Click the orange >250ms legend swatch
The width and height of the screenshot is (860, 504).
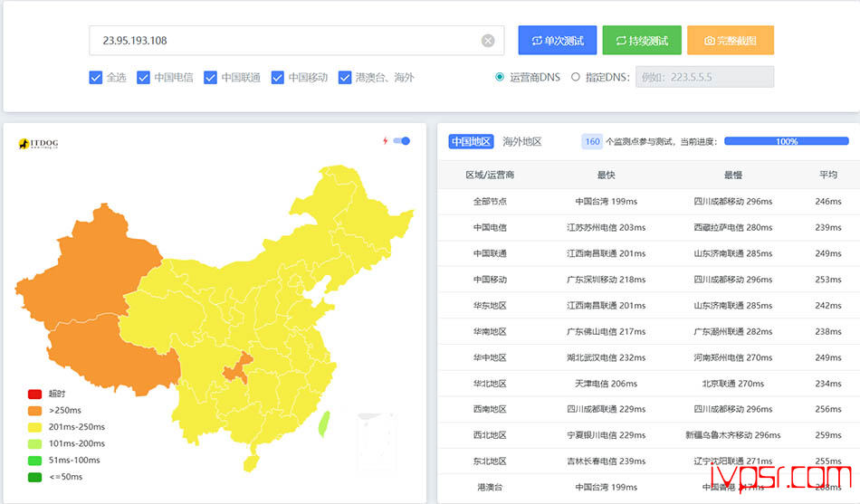[34, 411]
